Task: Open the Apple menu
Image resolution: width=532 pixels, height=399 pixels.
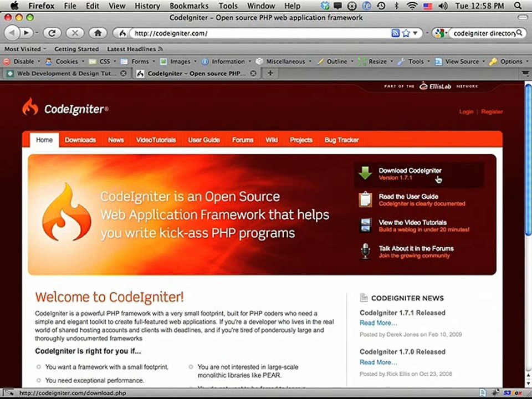Action: (14, 6)
